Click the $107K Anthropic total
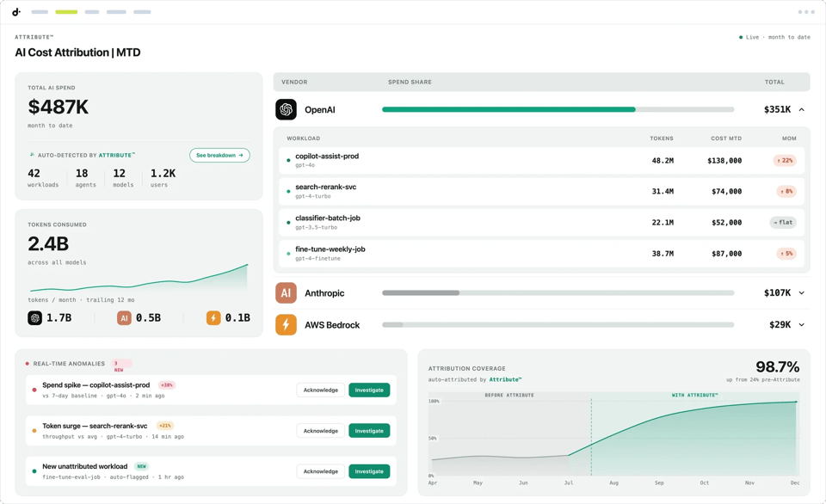This screenshot has width=826, height=504. (x=777, y=292)
